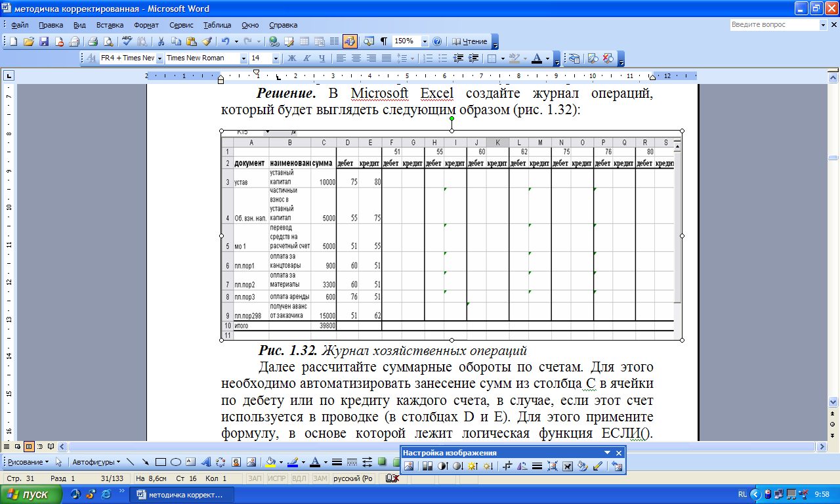Image resolution: width=840 pixels, height=504 pixels.
Task: Activate the Format Painter brush
Action: (206, 41)
